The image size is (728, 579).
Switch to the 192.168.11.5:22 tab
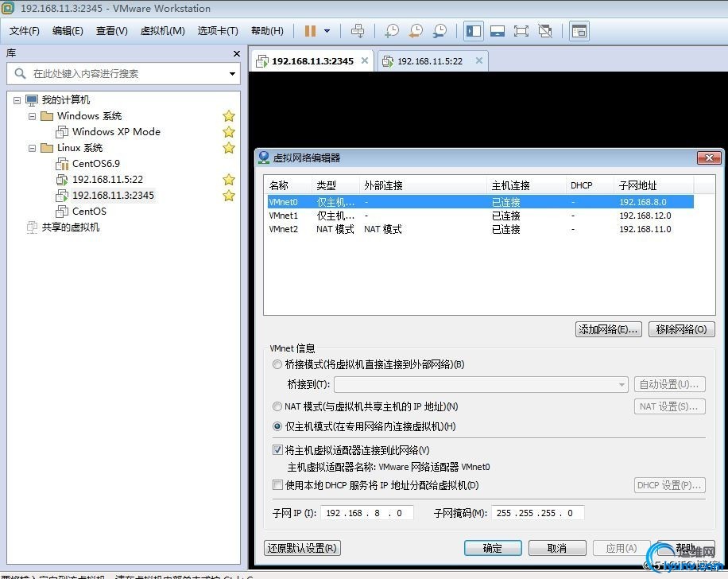point(430,61)
